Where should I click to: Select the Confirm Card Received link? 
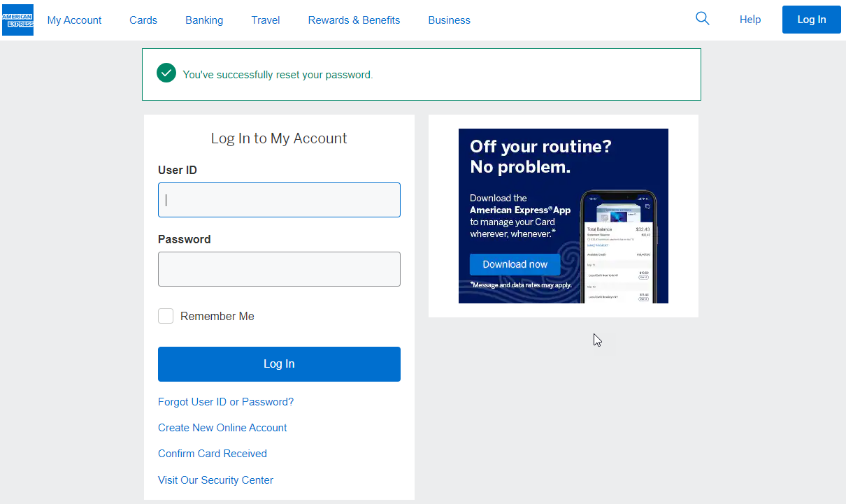213,454
